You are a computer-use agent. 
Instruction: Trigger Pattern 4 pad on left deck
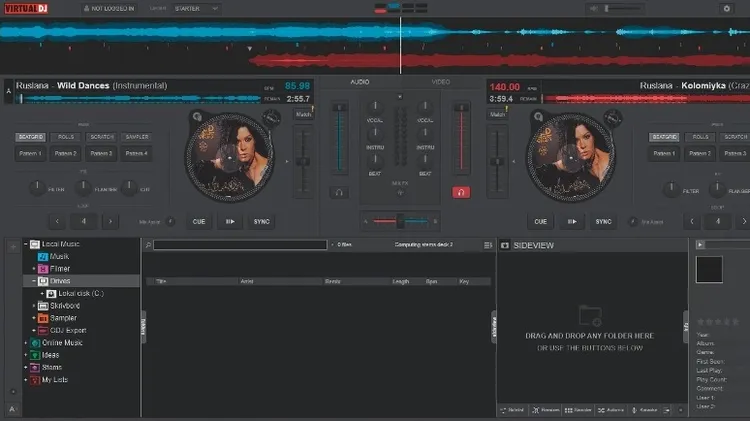coord(137,154)
